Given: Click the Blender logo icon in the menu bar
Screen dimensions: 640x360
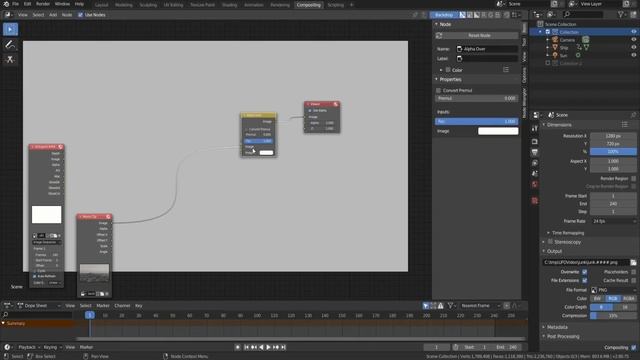Looking at the screenshot, I should click(6, 4).
